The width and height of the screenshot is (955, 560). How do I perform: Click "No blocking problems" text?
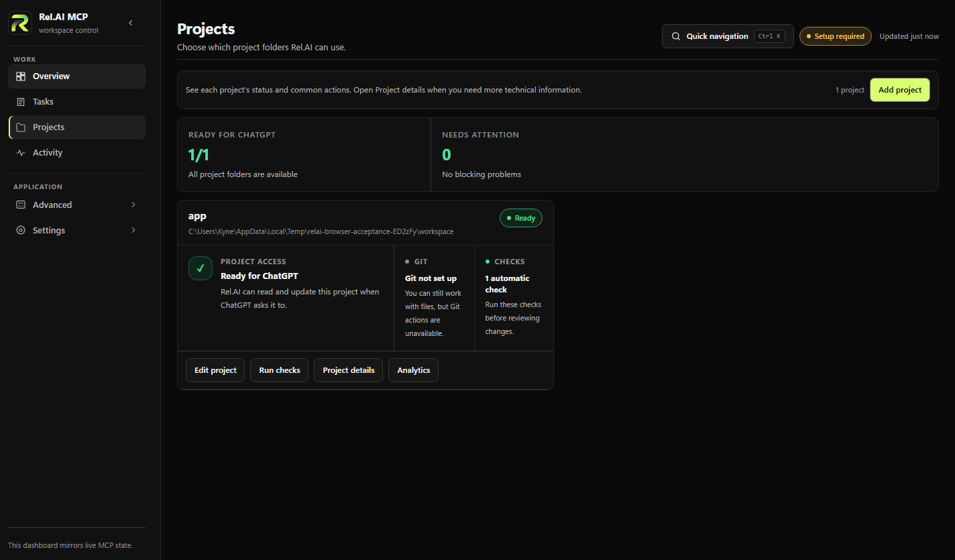[482, 174]
